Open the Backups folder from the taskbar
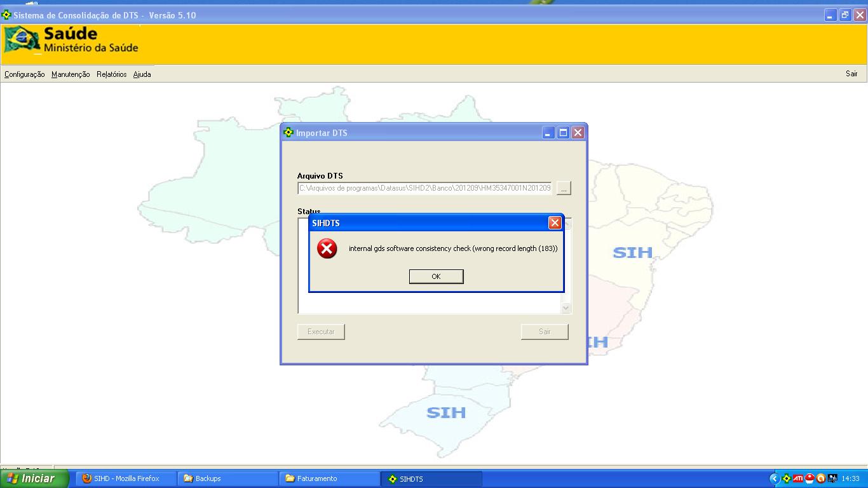The width and height of the screenshot is (868, 488). [227, 478]
